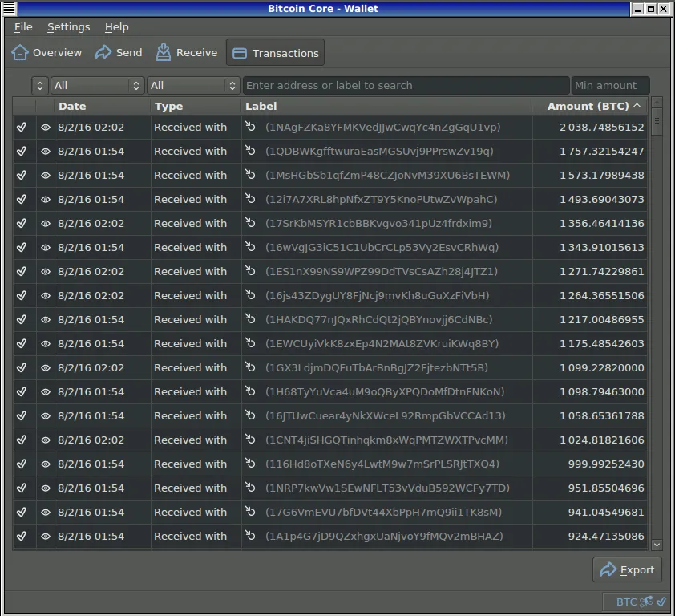Click the Send arrow icon
Image resolution: width=675 pixels, height=616 pixels.
pos(103,52)
